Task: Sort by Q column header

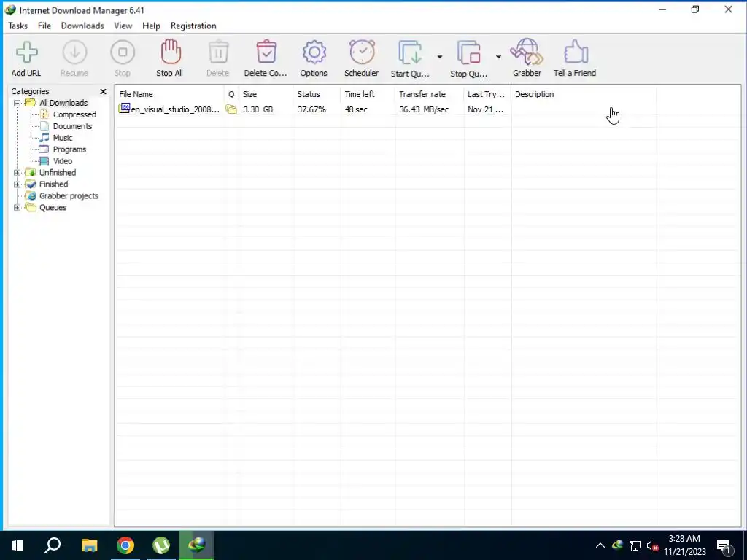Action: 231,94
